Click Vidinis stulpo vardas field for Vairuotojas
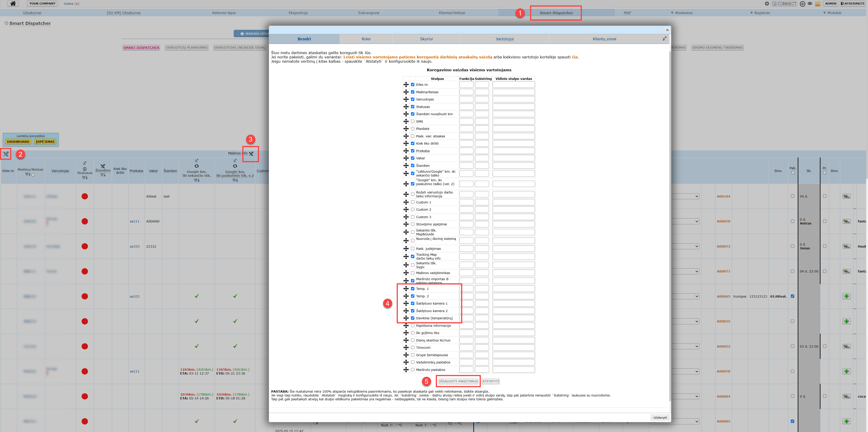 (x=514, y=99)
